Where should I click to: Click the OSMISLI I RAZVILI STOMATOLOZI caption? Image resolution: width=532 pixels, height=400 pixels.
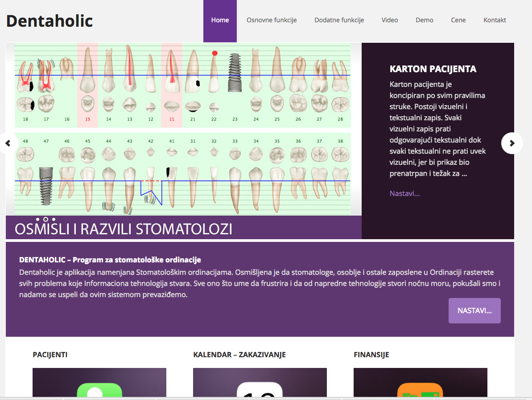pyautogui.click(x=124, y=229)
